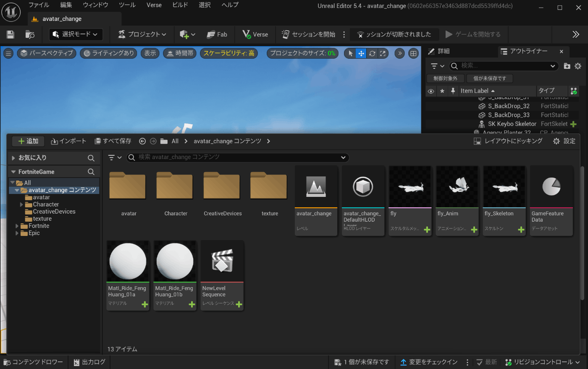Image resolution: width=588 pixels, height=369 pixels.
Task: Activate the select object cursor tool
Action: click(x=350, y=53)
